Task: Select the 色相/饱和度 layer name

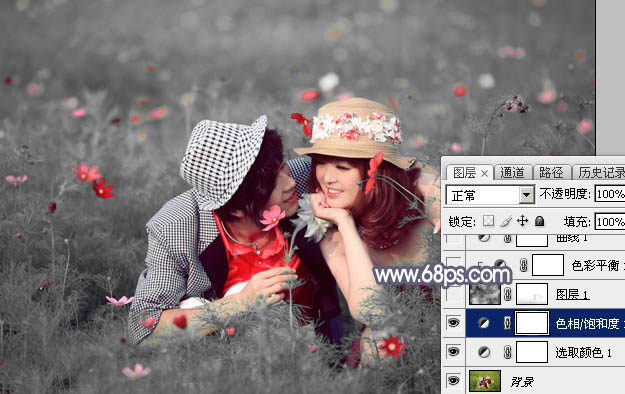Action: 590,323
